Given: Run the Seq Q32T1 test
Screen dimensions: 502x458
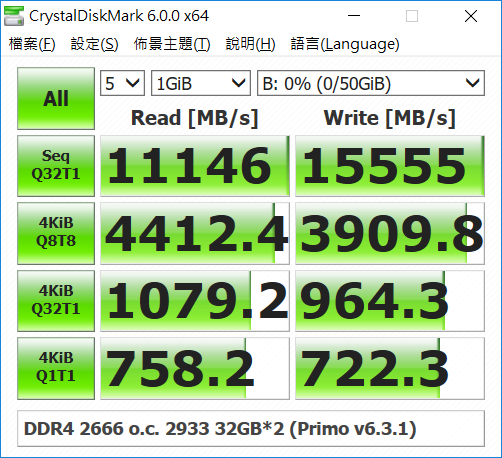Looking at the screenshot, I should click(56, 166).
